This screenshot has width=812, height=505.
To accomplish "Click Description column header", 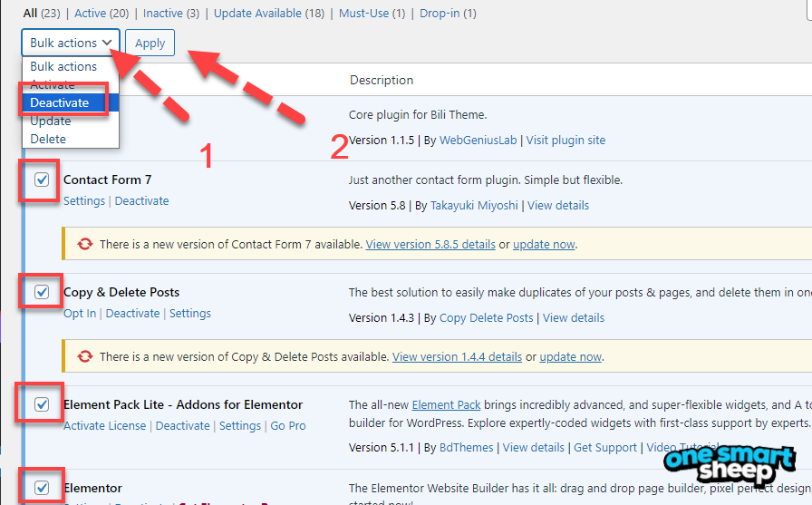I will pyautogui.click(x=382, y=81).
